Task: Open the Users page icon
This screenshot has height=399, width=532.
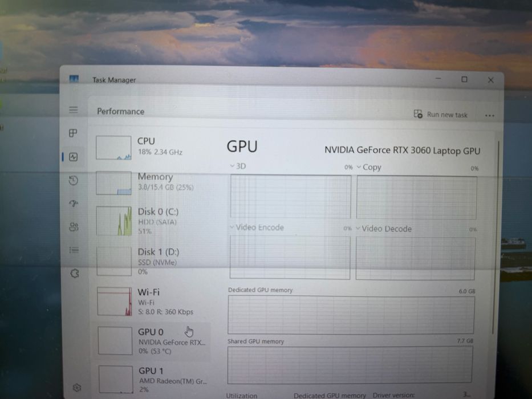Action: pyautogui.click(x=74, y=227)
